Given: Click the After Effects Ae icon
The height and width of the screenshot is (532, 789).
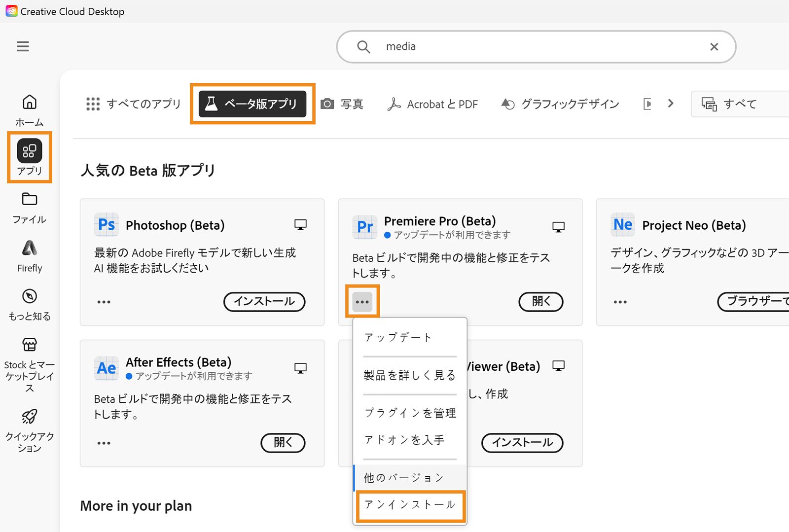Looking at the screenshot, I should coord(107,368).
